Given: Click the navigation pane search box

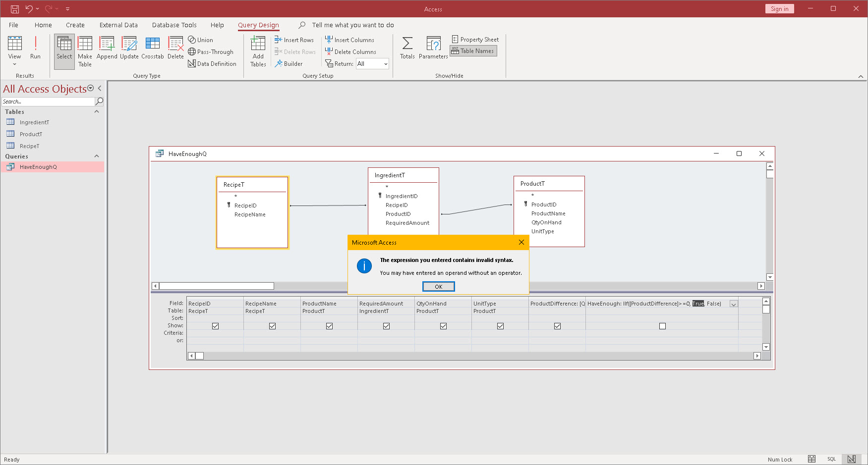Looking at the screenshot, I should pos(47,101).
